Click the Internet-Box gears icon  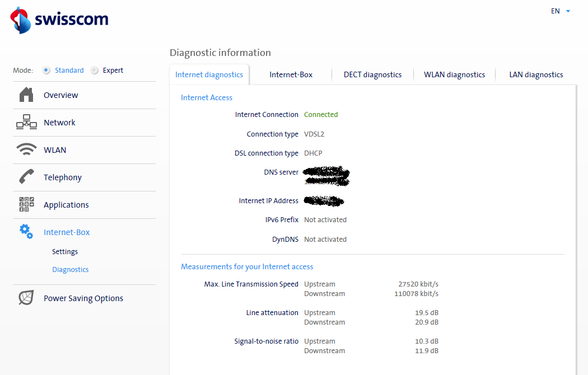point(26,232)
